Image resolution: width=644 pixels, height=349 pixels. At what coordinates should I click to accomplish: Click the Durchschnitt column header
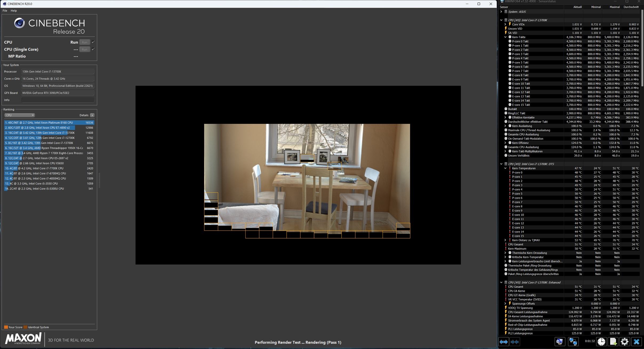pyautogui.click(x=630, y=7)
